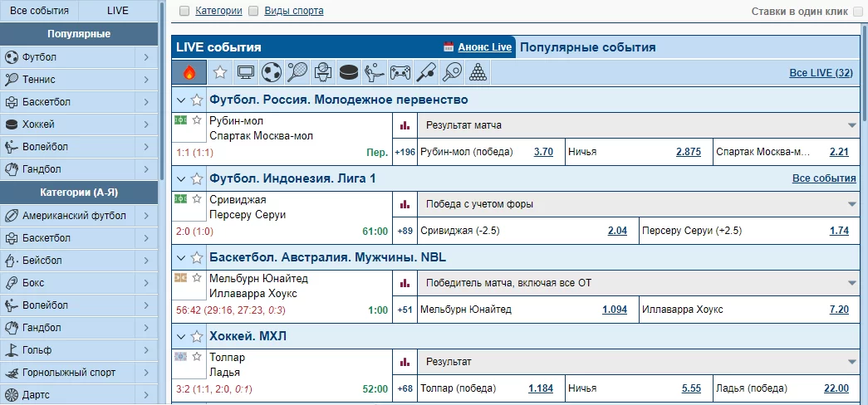
Task: Collapse the Хоккей. МХЛ section
Action: [181, 336]
